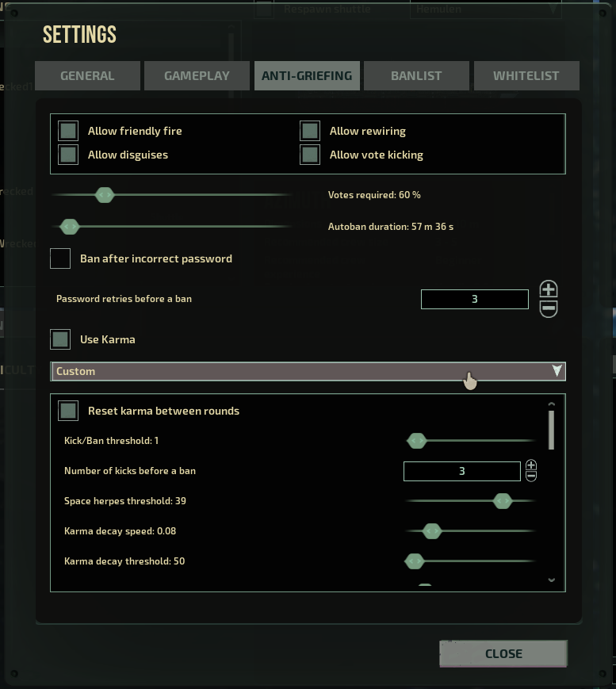Close the settings window
The image size is (616, 689).
[x=503, y=654]
